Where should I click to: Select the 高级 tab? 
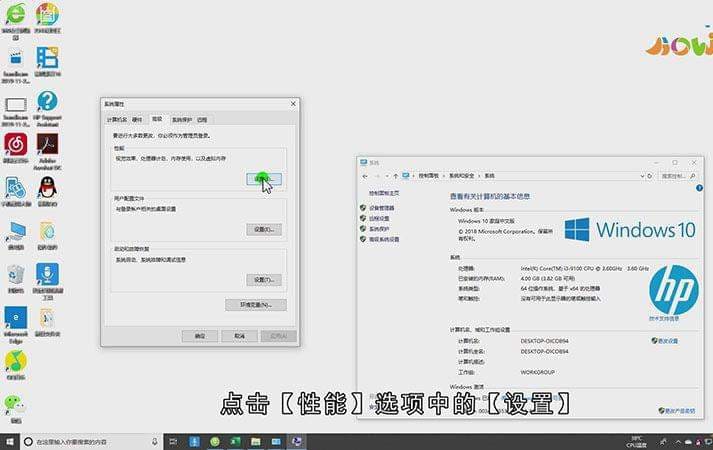click(x=157, y=119)
